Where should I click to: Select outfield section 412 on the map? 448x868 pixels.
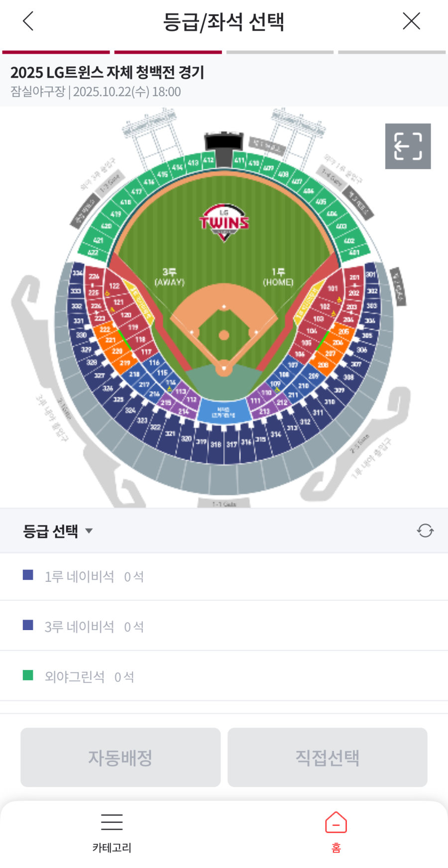[209, 161]
